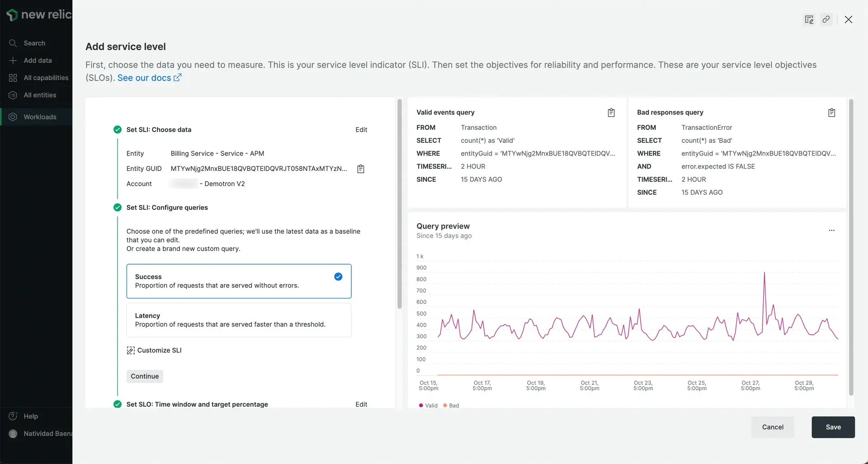Toggle the Valid series in chart legend
Viewport: 868px width, 464px height.
click(428, 406)
